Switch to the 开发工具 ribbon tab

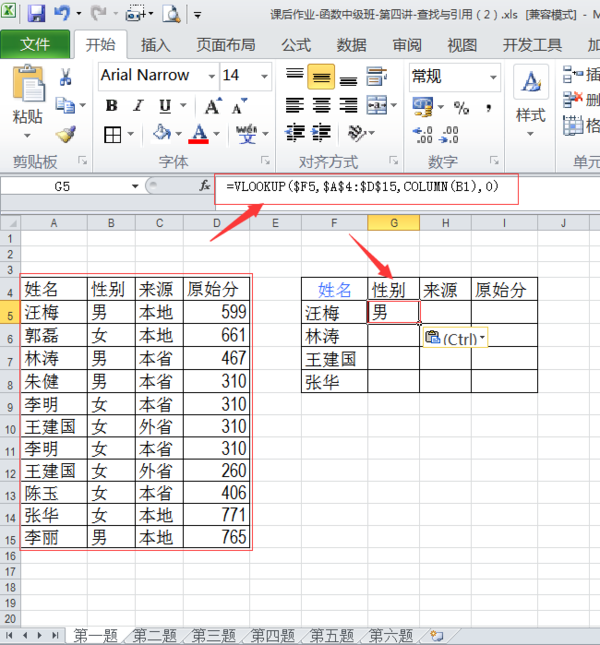coord(532,45)
